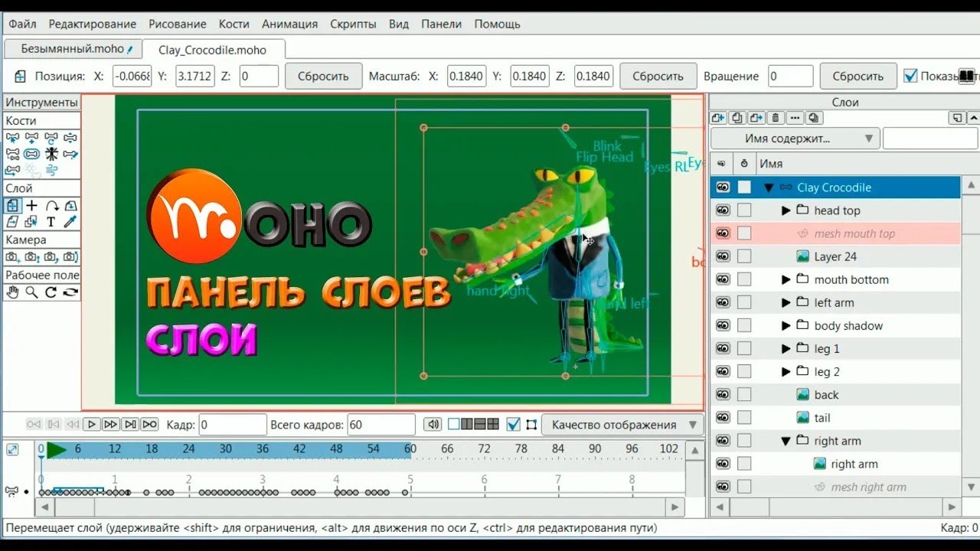
Task: Tick the checkbox beside left arm layer
Action: pos(744,302)
